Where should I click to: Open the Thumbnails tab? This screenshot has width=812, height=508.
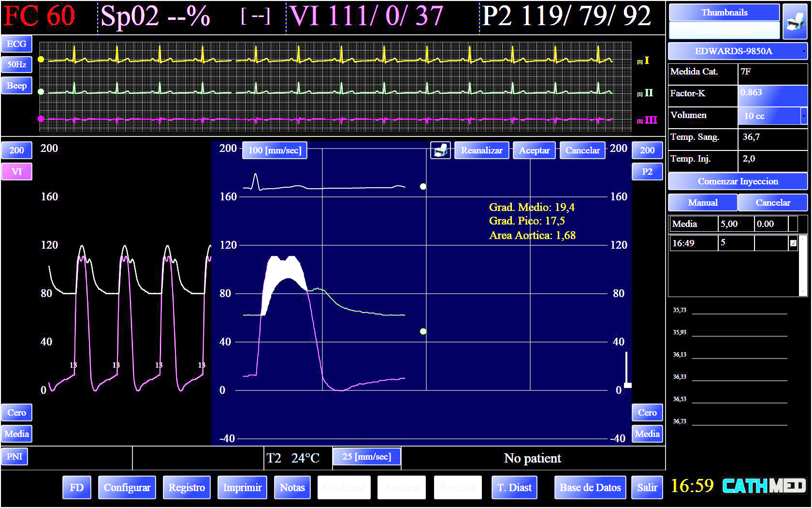(724, 13)
